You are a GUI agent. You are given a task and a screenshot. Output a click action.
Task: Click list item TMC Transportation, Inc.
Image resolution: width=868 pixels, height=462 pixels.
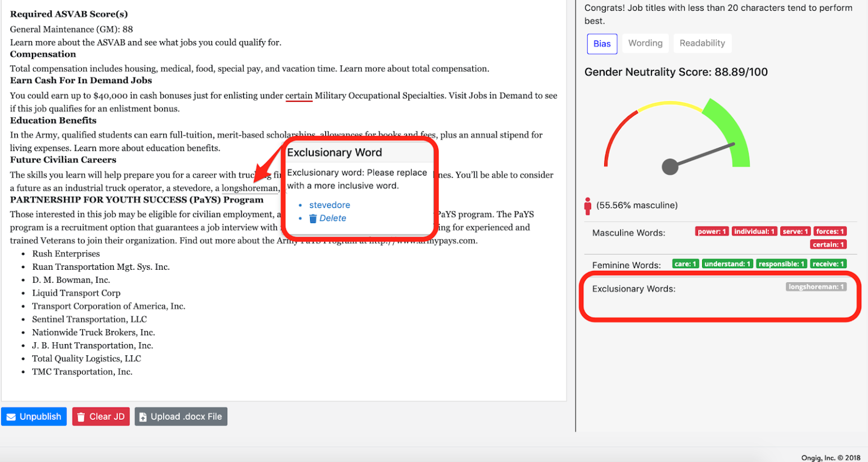click(x=82, y=372)
